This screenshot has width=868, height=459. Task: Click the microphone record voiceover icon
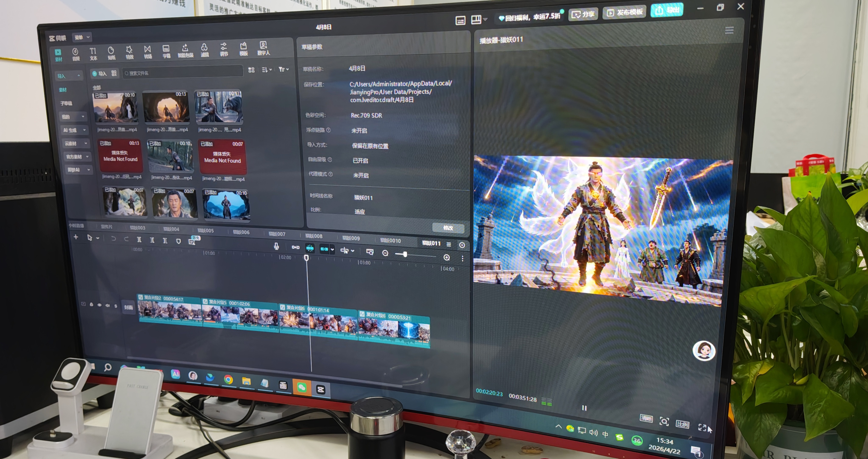coord(276,246)
